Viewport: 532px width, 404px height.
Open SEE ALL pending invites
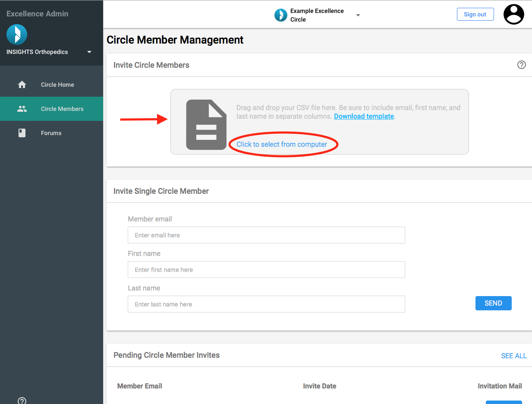tap(514, 356)
